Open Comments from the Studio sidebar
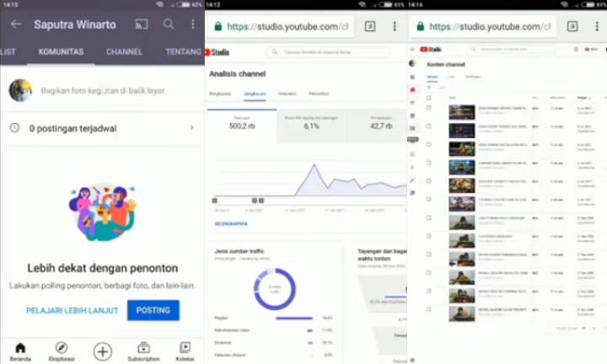This screenshot has height=364, width=607. point(412,128)
